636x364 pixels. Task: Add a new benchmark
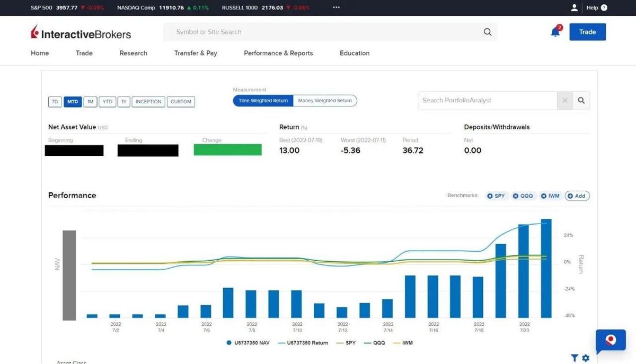click(577, 196)
